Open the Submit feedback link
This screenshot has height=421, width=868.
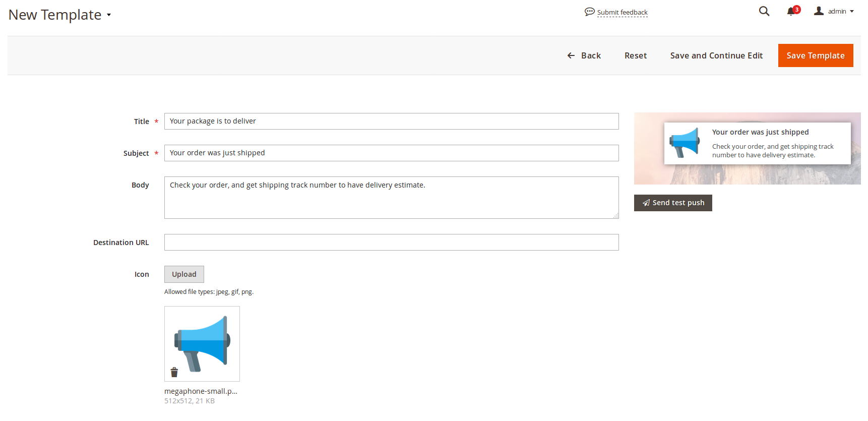click(x=623, y=12)
